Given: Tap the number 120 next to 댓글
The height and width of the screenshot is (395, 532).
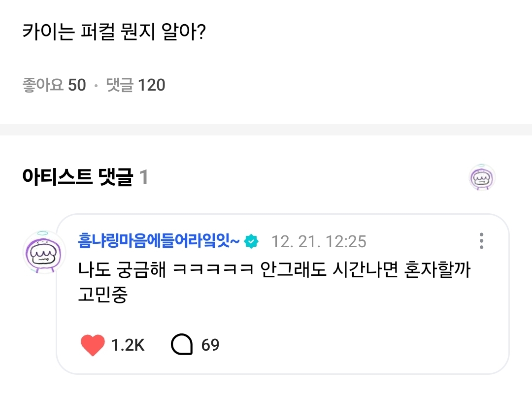Looking at the screenshot, I should 151,85.
